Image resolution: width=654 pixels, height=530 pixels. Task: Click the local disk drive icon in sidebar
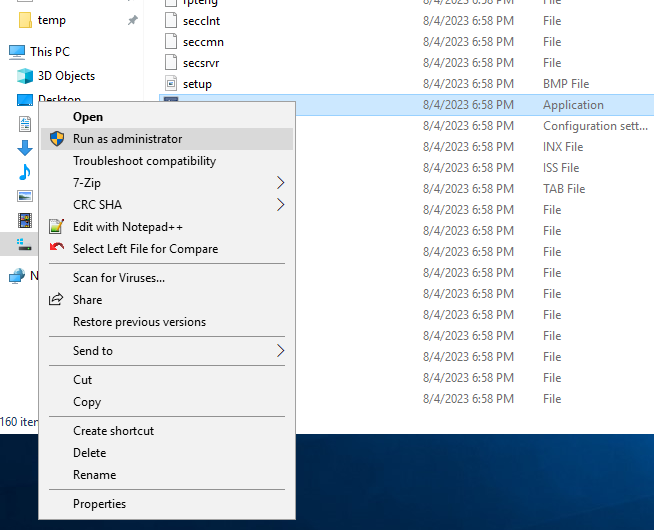[24, 244]
